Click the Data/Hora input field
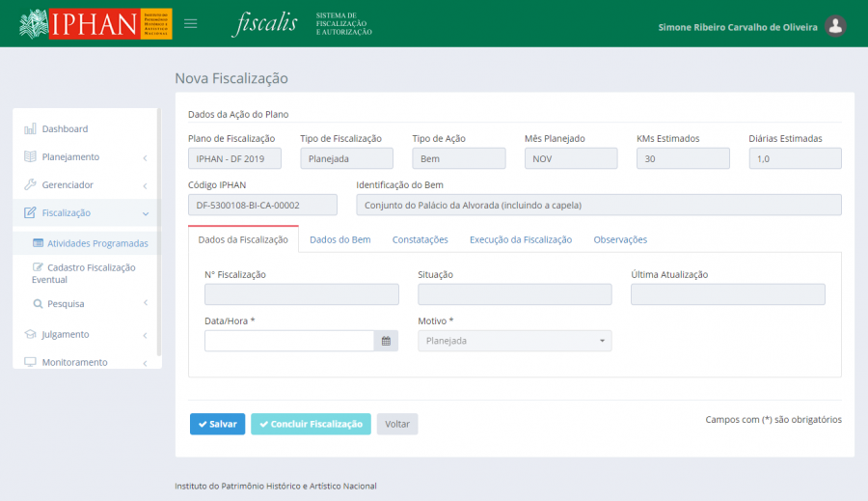Image resolution: width=868 pixels, height=501 pixels. tap(288, 341)
